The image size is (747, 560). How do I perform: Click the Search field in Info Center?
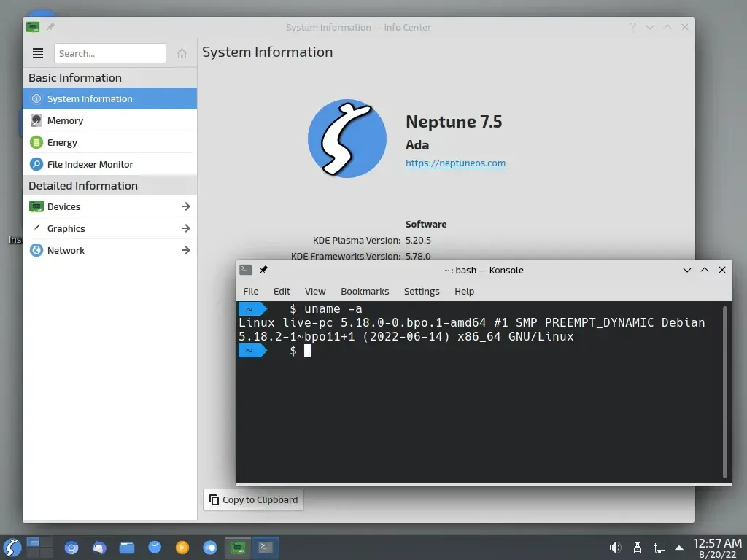click(110, 53)
